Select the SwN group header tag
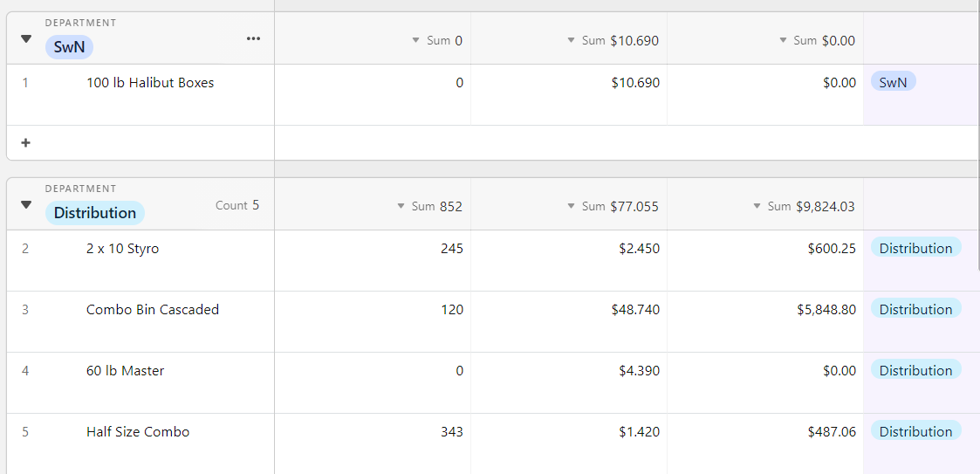980x474 pixels. click(69, 47)
